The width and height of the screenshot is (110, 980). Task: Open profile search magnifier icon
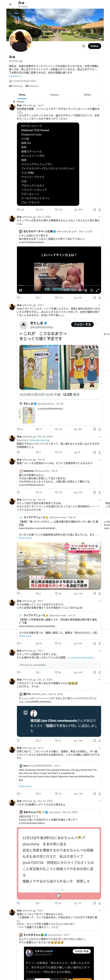pos(83,46)
